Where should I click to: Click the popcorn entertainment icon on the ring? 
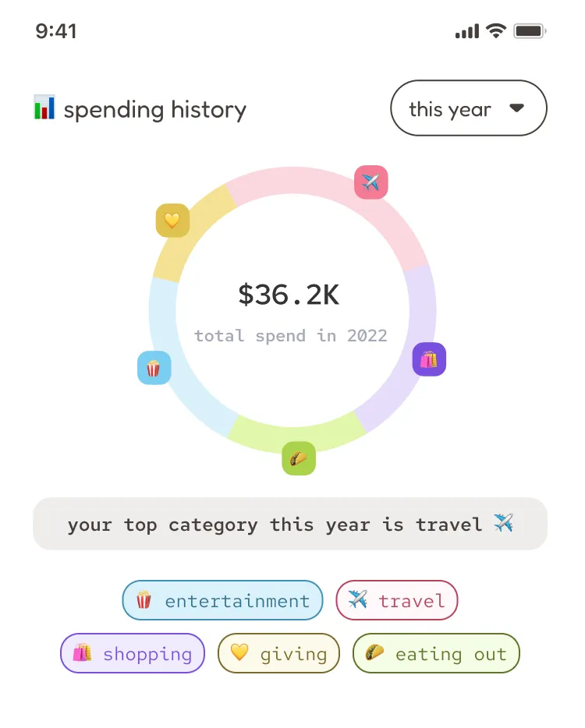click(154, 367)
